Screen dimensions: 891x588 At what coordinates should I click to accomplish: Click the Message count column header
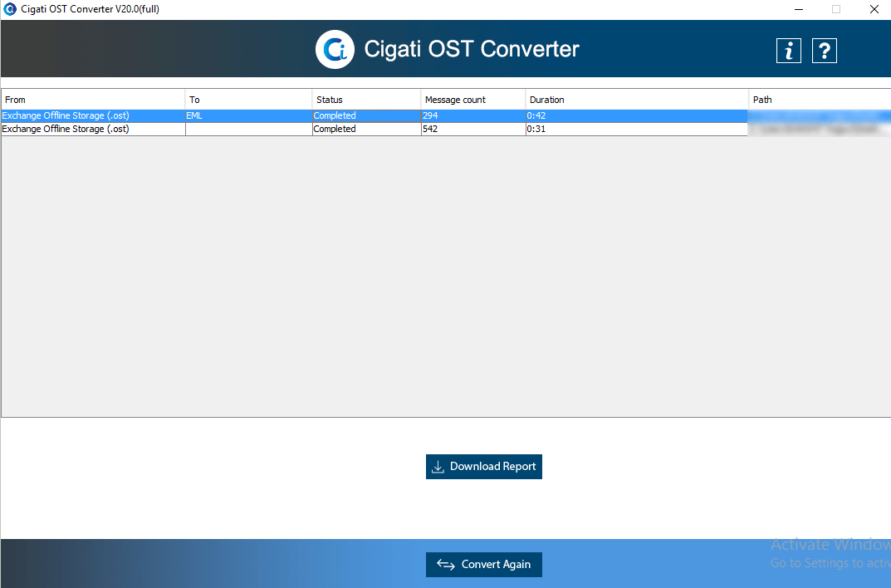pos(473,100)
